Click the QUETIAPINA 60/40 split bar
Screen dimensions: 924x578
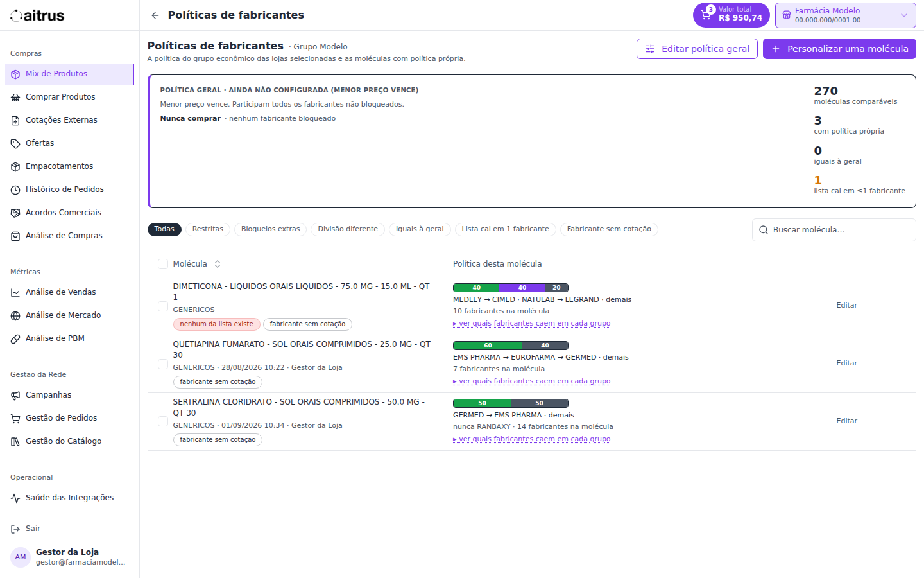(511, 346)
